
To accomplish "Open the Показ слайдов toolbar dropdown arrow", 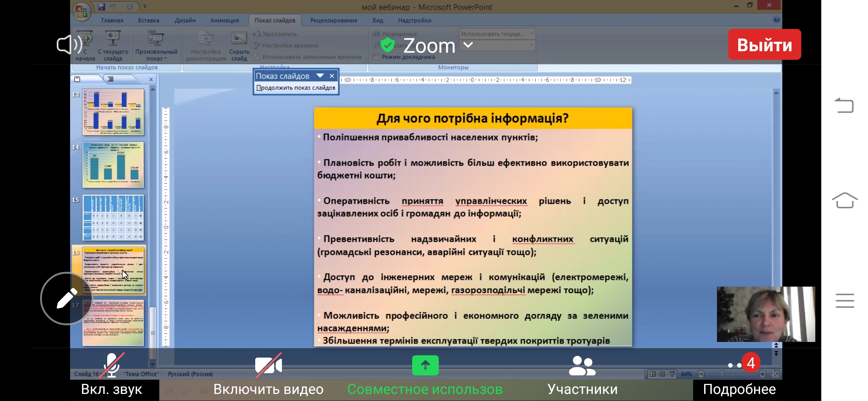I will (320, 76).
